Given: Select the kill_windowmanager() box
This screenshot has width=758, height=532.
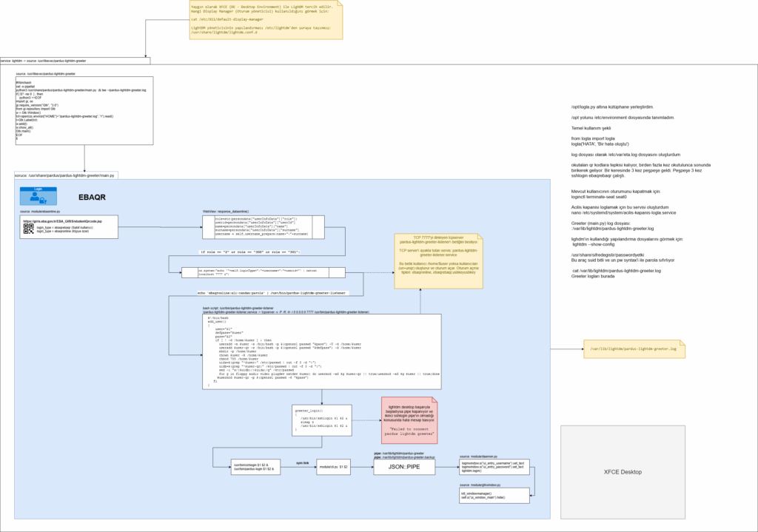Looking at the screenshot, I should 494,495.
